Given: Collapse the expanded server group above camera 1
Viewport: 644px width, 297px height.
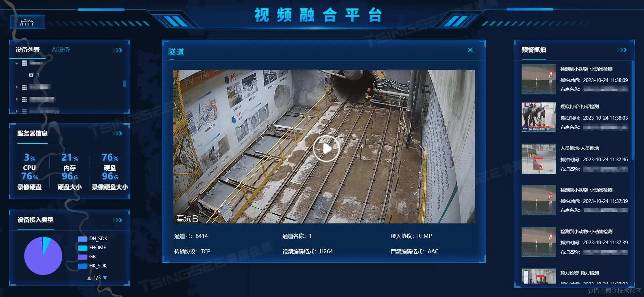Looking at the screenshot, I should pos(17,63).
